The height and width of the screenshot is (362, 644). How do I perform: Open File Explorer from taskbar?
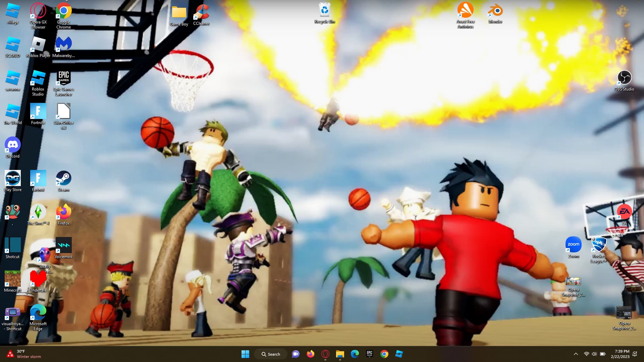(x=340, y=354)
